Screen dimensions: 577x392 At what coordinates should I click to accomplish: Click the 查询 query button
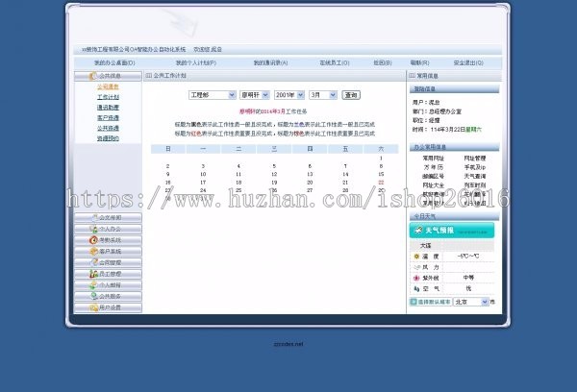pos(351,95)
